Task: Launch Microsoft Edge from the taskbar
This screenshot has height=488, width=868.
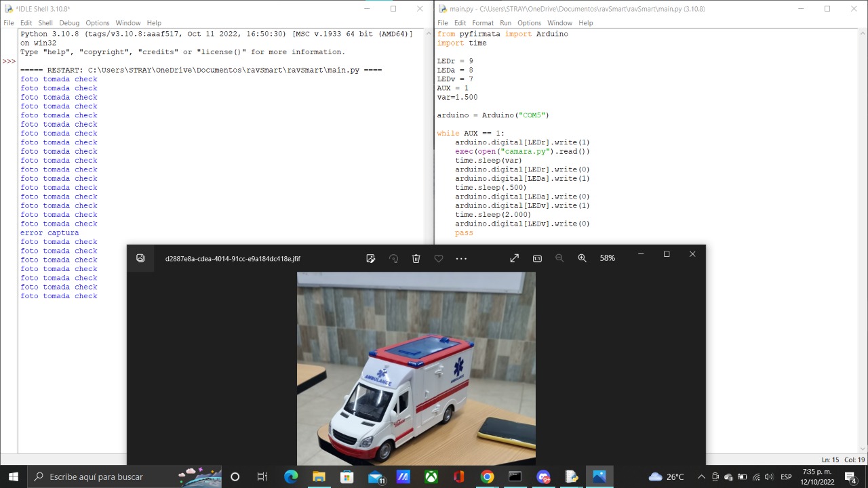Action: coord(291,476)
